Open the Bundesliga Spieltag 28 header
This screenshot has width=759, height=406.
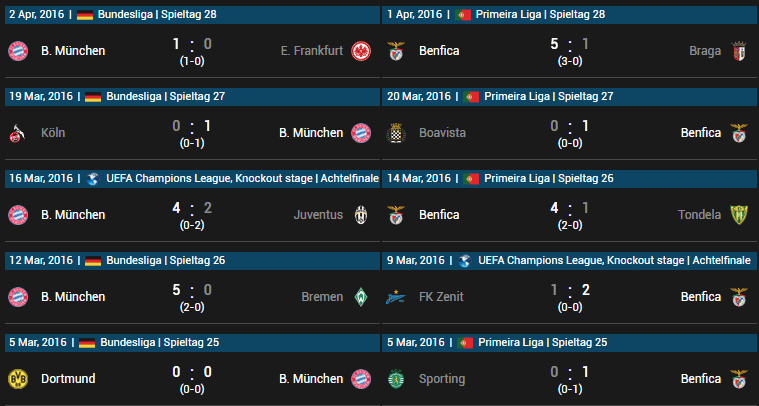(192, 15)
